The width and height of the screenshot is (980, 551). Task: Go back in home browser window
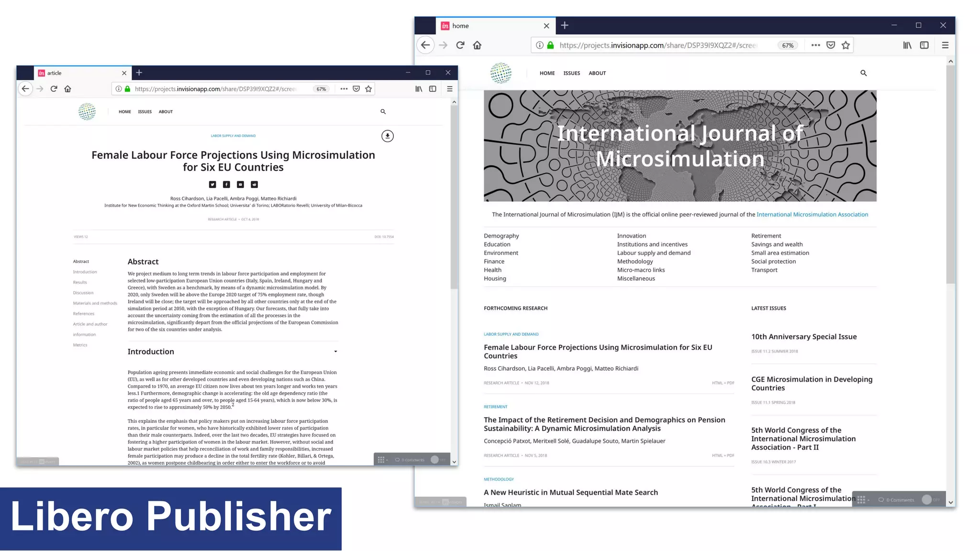425,45
